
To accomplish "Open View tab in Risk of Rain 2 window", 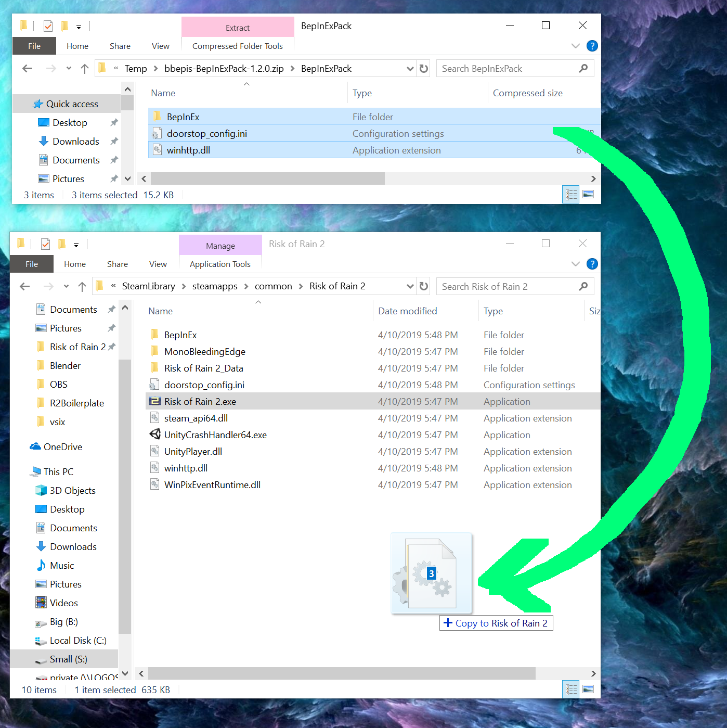I will pyautogui.click(x=158, y=264).
